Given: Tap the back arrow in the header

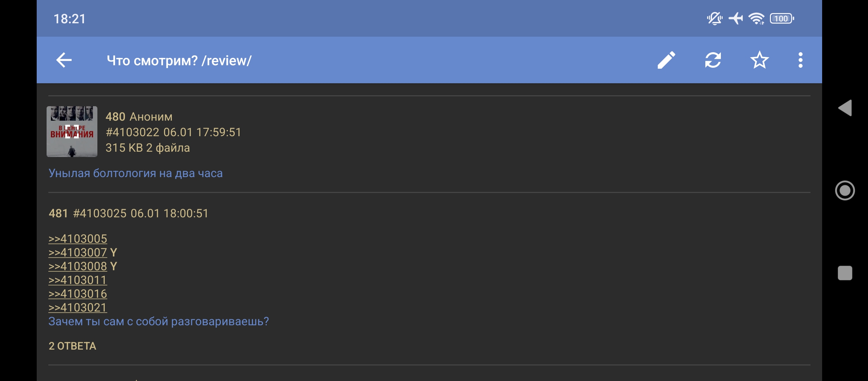Looking at the screenshot, I should tap(64, 60).
